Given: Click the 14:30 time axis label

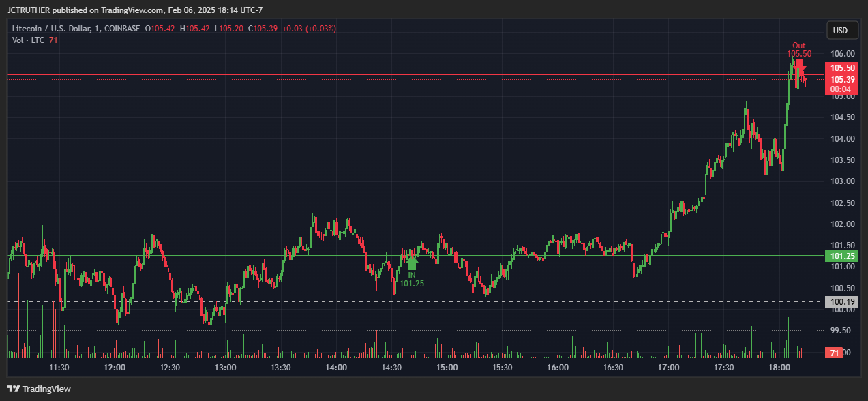Looking at the screenshot, I should [x=391, y=368].
